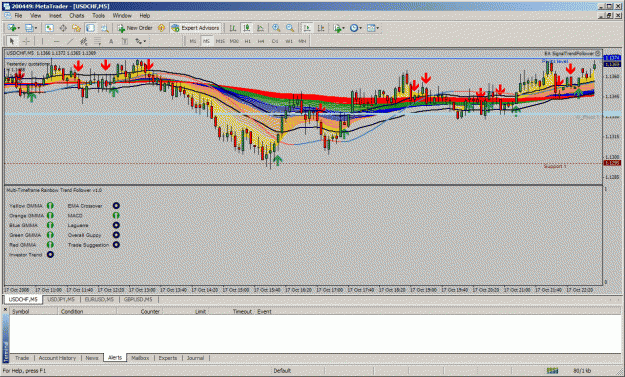Image resolution: width=625 pixels, height=377 pixels.
Task: Switch chart to line chart style
Action: [x=260, y=28]
